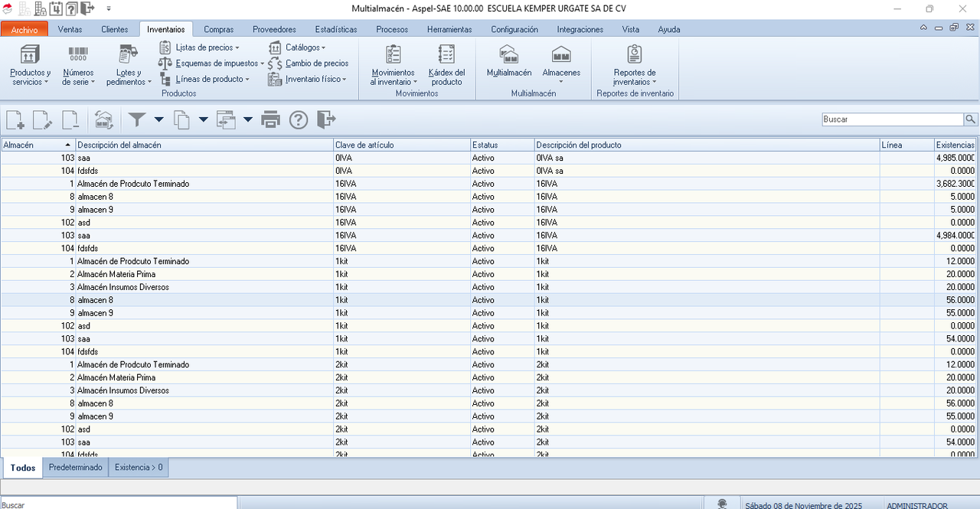Click the printer icon

tap(271, 119)
